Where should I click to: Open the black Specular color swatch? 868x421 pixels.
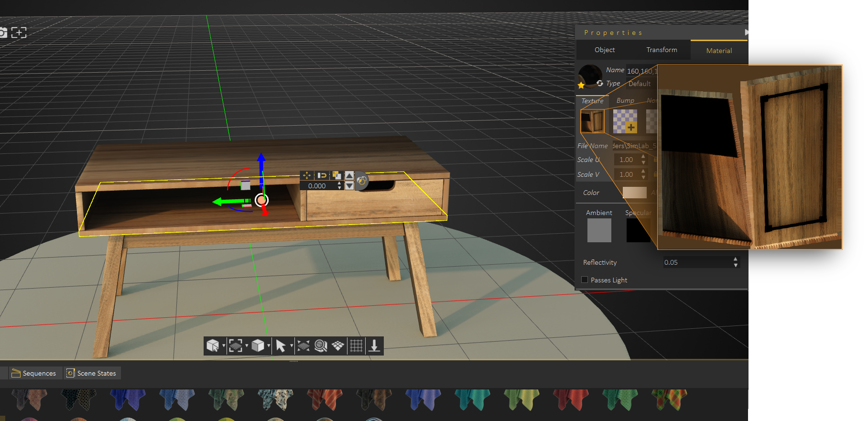(x=639, y=230)
